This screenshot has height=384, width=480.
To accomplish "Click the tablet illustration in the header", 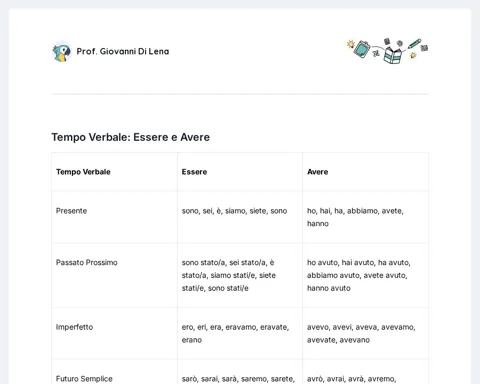I will point(362,49).
